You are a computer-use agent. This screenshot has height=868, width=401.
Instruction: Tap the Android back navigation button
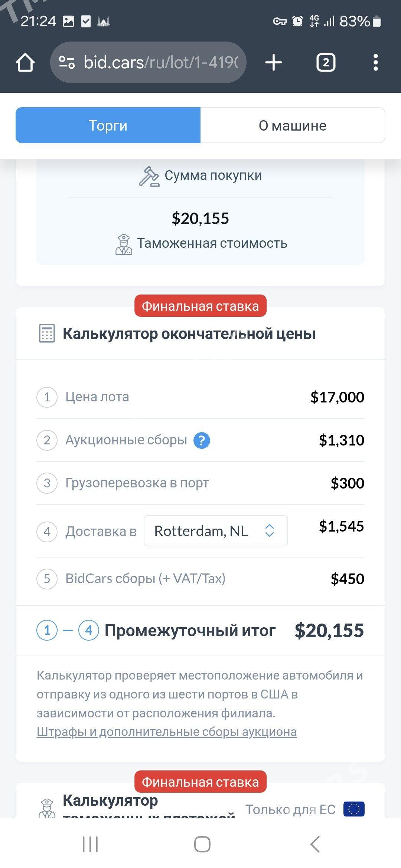tap(315, 845)
